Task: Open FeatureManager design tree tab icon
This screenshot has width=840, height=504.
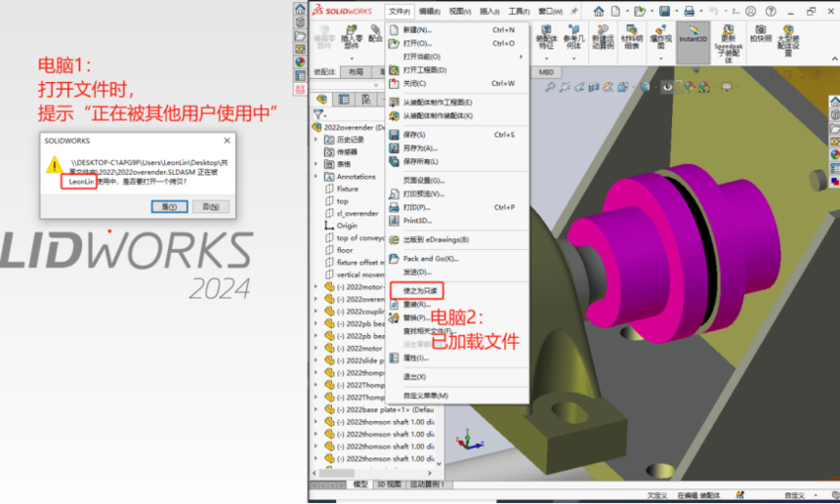Action: (322, 99)
